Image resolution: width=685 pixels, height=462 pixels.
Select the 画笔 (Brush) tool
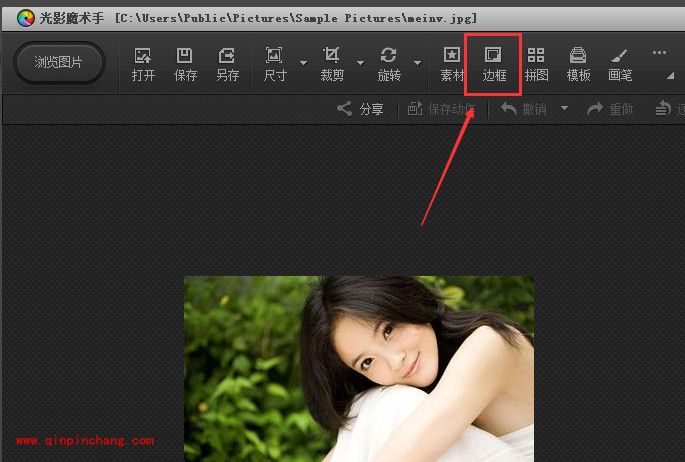(x=620, y=64)
